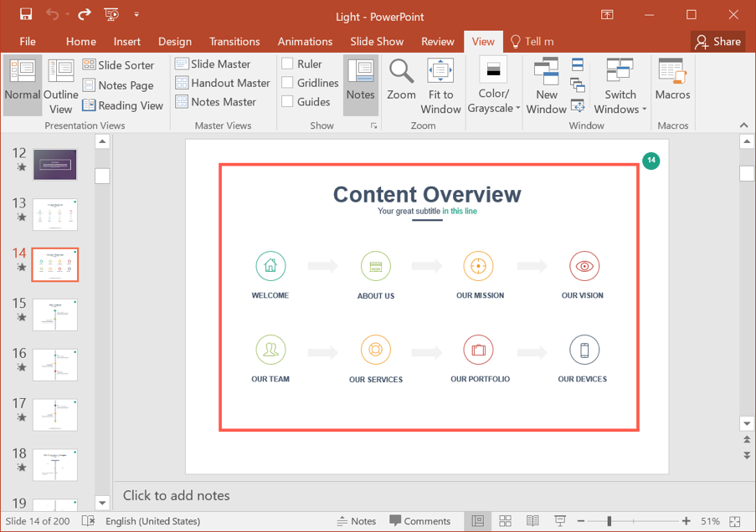Toggle the Guides checkbox
The height and width of the screenshot is (532, 756).
pyautogui.click(x=287, y=101)
